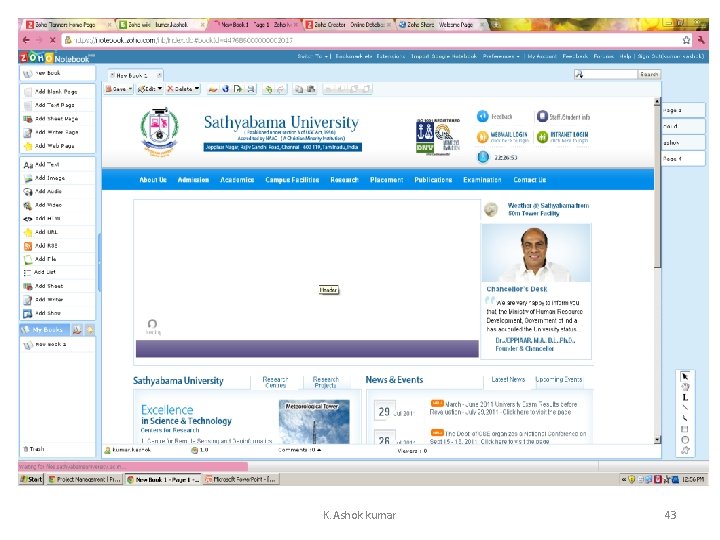Select the circle shape drawing tool
The height and width of the screenshot is (540, 720).
[685, 439]
